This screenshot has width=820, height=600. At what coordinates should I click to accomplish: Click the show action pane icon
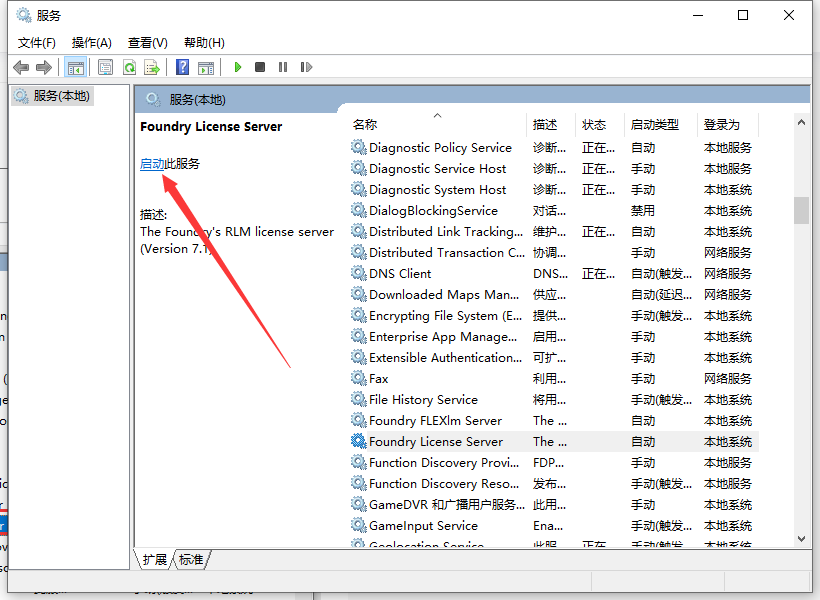(207, 67)
